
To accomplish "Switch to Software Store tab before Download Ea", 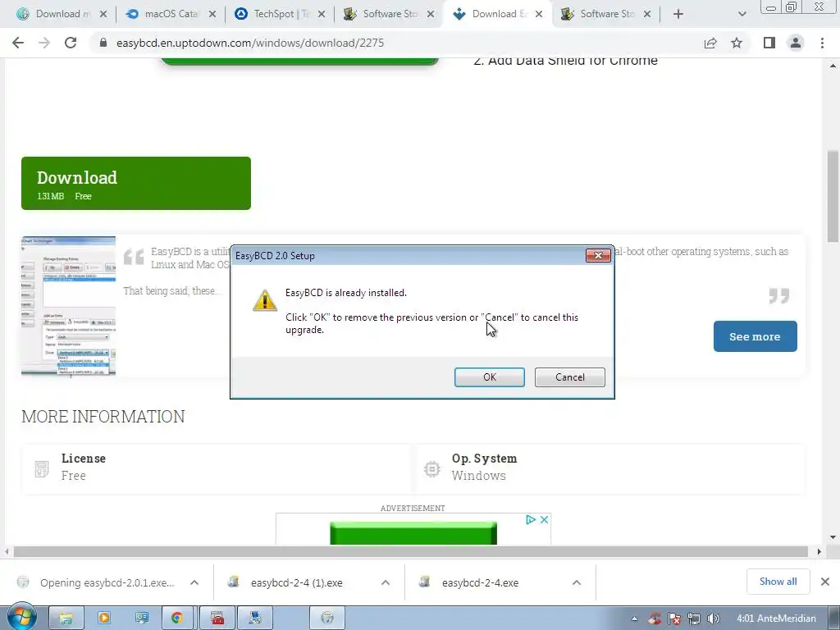I will point(389,14).
